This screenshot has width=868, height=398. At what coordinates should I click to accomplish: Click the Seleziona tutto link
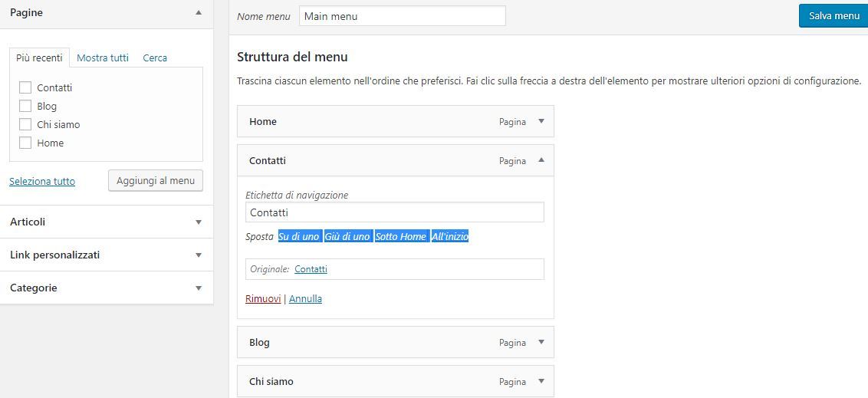(42, 181)
